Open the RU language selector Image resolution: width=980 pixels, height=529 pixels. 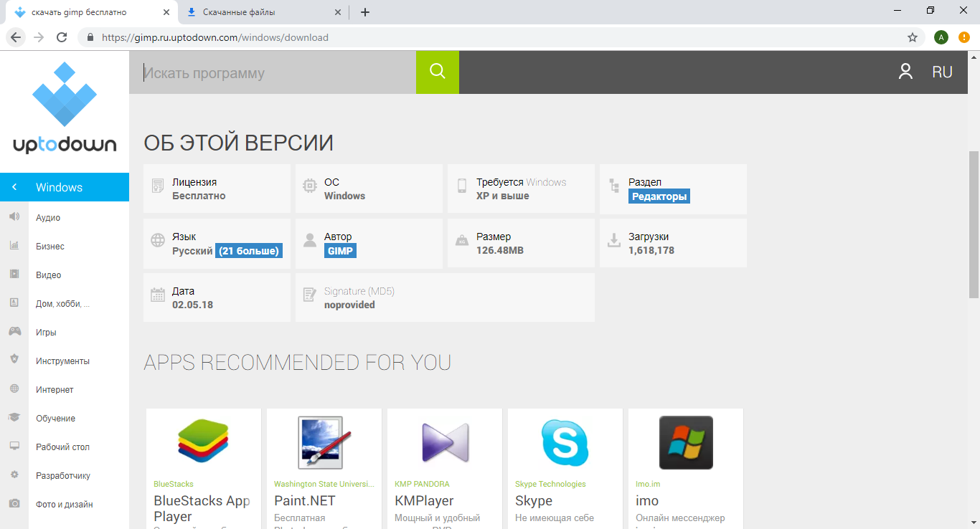coord(942,72)
